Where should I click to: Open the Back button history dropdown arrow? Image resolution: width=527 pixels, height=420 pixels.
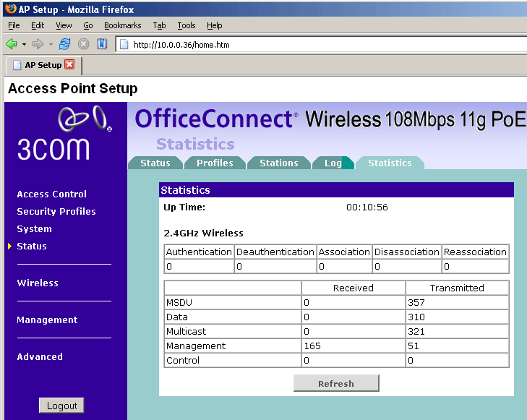click(x=24, y=44)
